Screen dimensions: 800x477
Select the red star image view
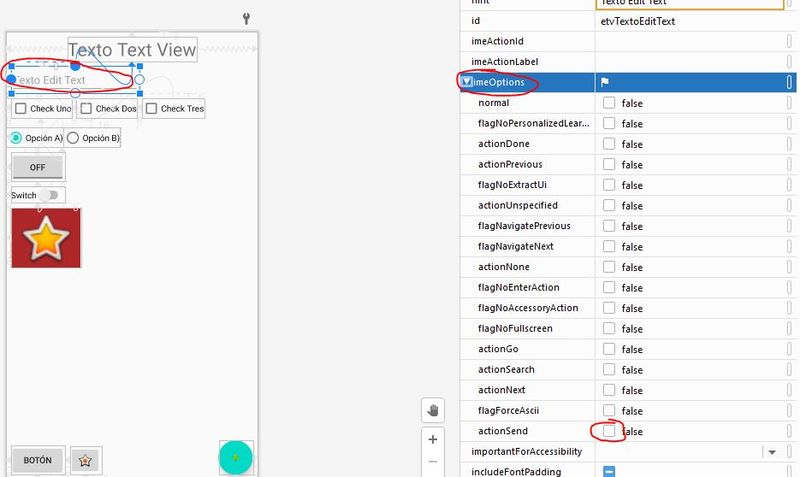point(46,238)
